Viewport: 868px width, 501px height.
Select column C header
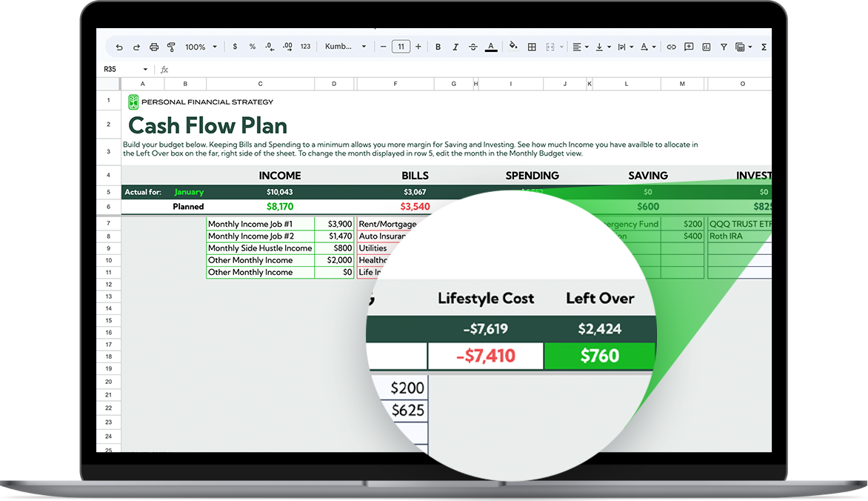point(260,84)
